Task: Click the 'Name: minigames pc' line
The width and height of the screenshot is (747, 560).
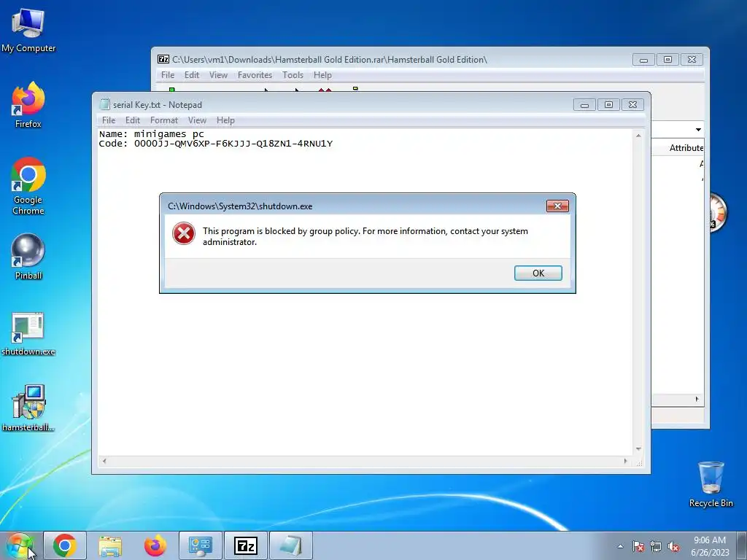Action: pyautogui.click(x=152, y=134)
